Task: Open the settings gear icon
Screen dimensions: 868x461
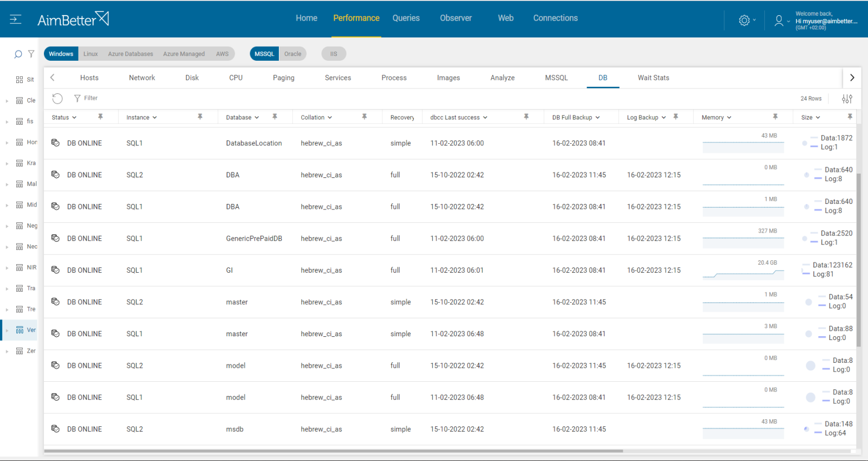Action: click(x=744, y=21)
